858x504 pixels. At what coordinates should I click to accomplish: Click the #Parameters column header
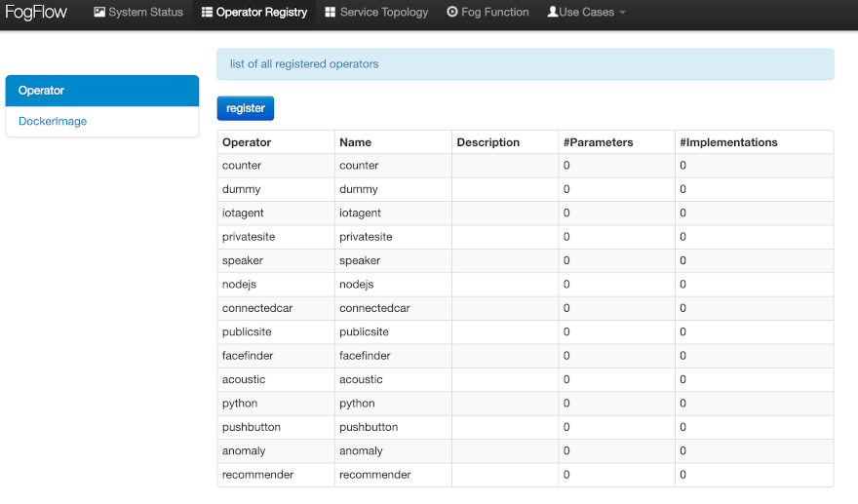[598, 142]
